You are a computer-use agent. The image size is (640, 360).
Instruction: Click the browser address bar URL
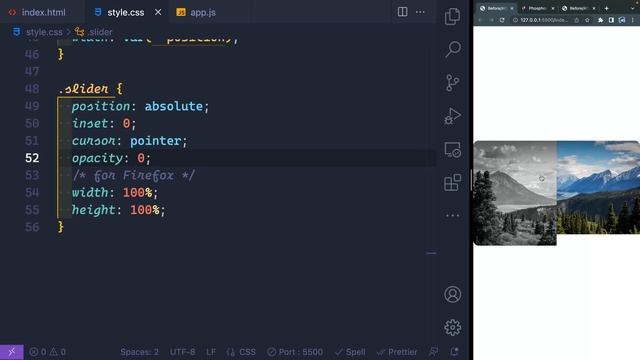[543, 20]
